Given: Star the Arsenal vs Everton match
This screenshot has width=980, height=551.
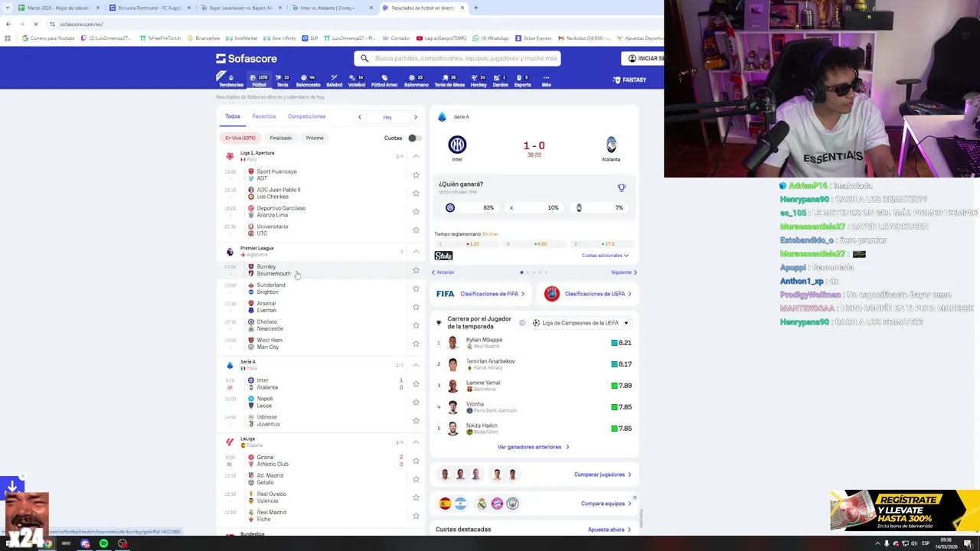Looking at the screenshot, I should [416, 307].
